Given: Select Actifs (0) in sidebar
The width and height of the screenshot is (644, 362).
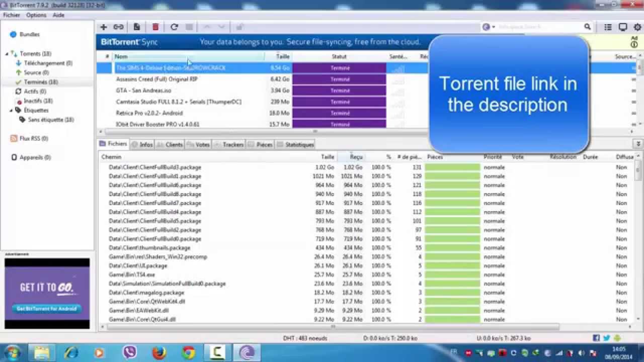Looking at the screenshot, I should pyautogui.click(x=35, y=92).
